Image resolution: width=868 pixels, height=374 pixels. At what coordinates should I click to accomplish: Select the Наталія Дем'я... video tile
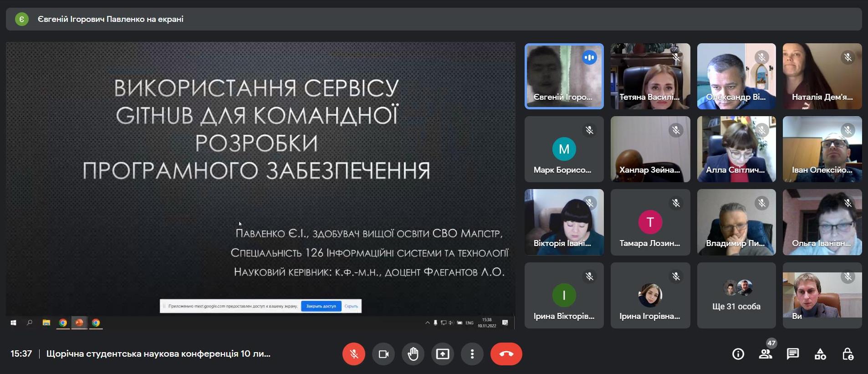click(822, 76)
